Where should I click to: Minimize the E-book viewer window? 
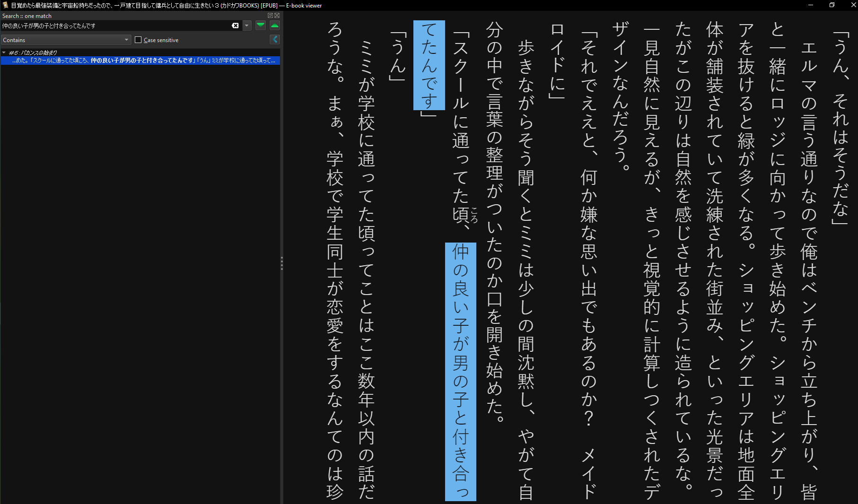[x=811, y=5]
